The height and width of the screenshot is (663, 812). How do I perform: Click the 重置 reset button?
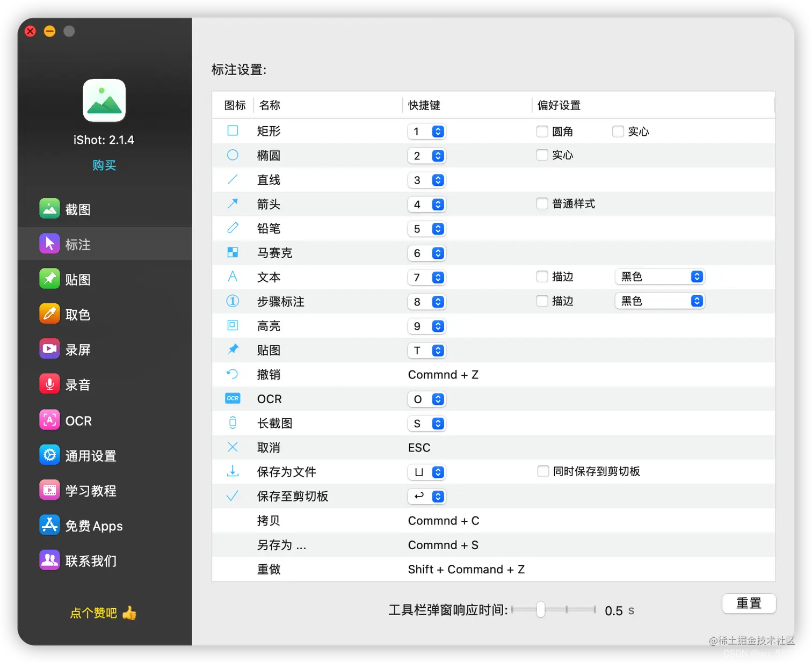[x=749, y=603]
